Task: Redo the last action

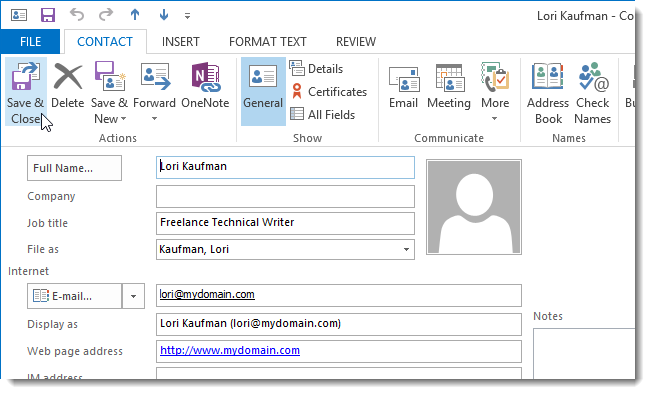Action: (x=106, y=15)
